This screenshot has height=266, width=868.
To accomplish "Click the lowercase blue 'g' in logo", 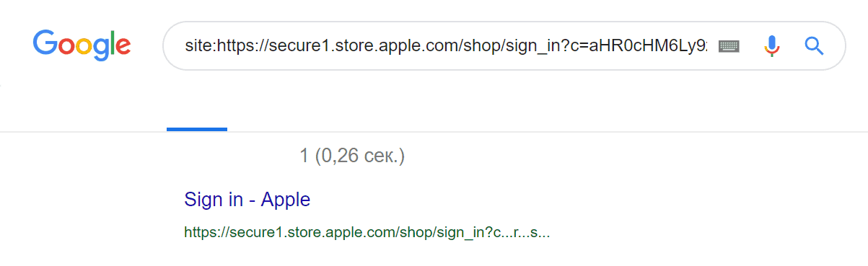I will pos(102,50).
